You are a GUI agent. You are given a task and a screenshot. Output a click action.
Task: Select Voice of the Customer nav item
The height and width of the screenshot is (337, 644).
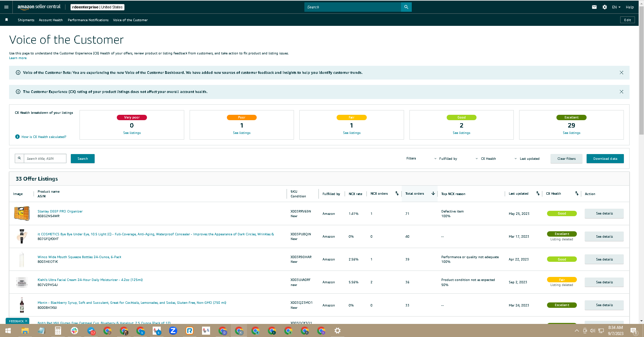pyautogui.click(x=130, y=20)
